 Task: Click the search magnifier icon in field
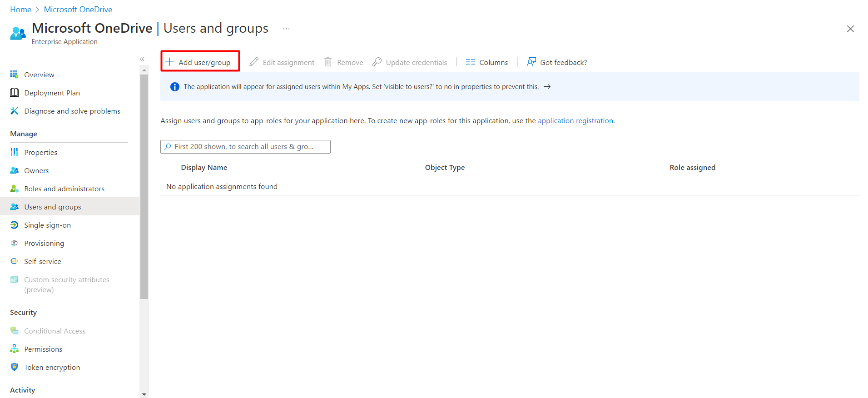coord(168,147)
